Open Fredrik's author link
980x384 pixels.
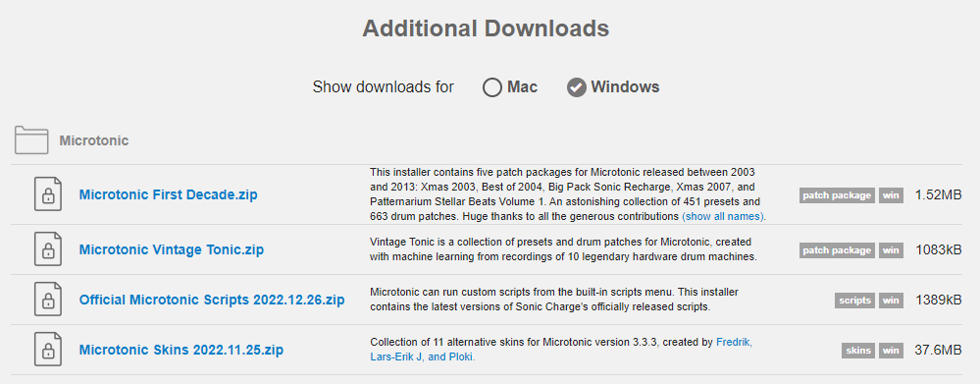tap(735, 342)
